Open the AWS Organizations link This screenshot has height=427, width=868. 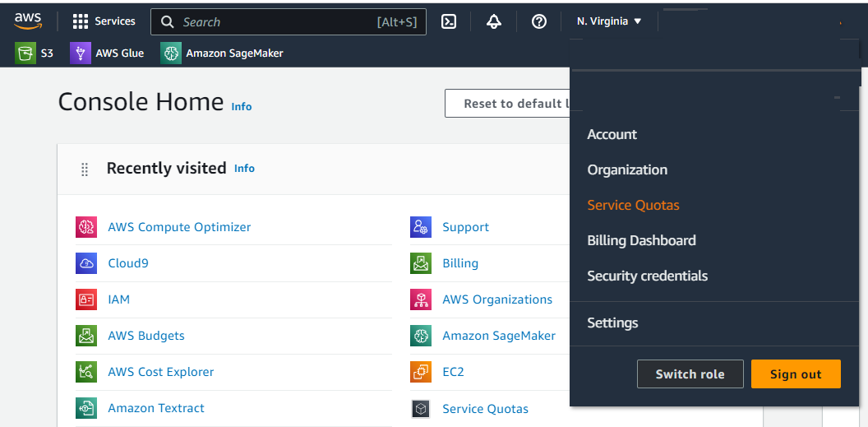[x=497, y=299]
